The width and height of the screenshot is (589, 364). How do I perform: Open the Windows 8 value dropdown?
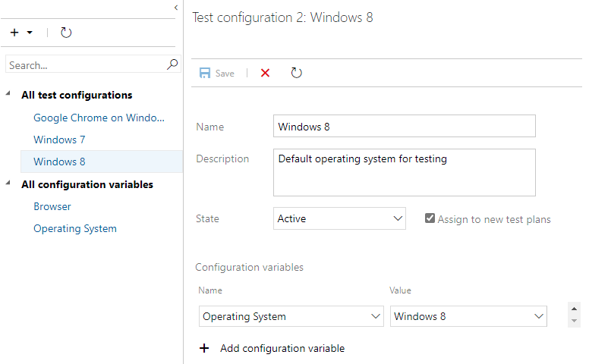pos(468,316)
